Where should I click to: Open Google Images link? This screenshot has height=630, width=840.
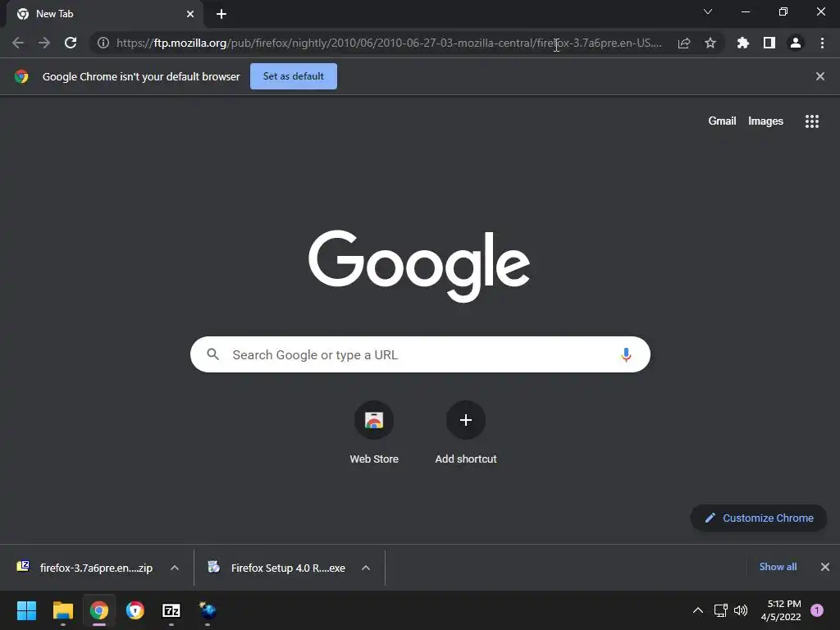(x=765, y=121)
